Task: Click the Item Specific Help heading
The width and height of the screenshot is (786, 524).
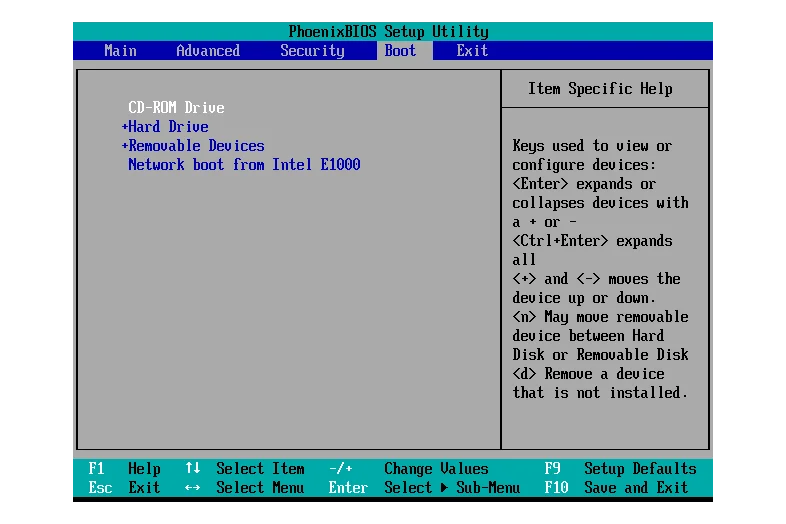Action: click(x=600, y=89)
